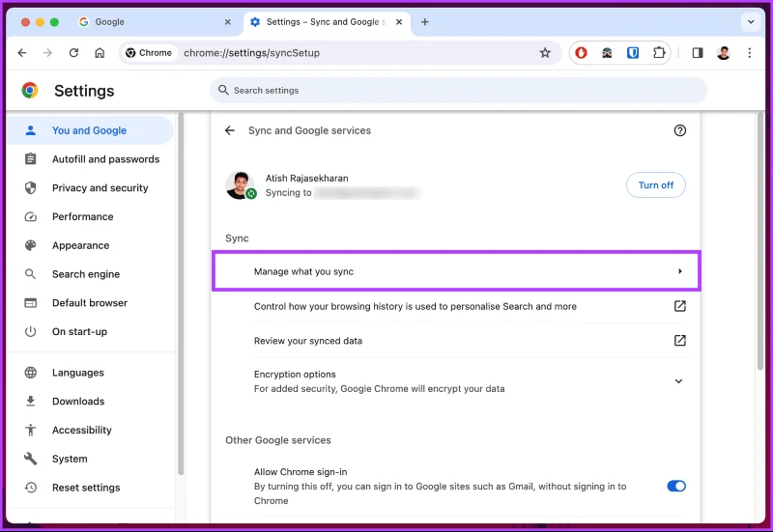Select the Settings – Sync and Google tab
Screen dimensions: 773x532
tap(327, 22)
